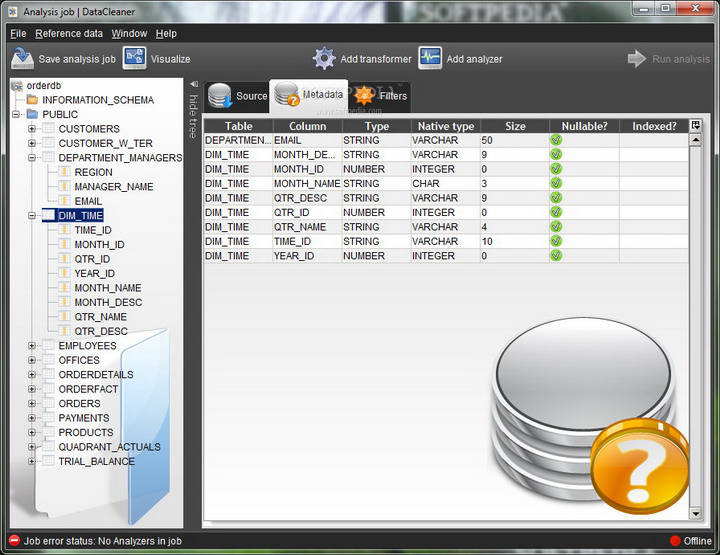The width and height of the screenshot is (720, 555).
Task: Select the ORDERFACT table in tree
Action: (88, 389)
